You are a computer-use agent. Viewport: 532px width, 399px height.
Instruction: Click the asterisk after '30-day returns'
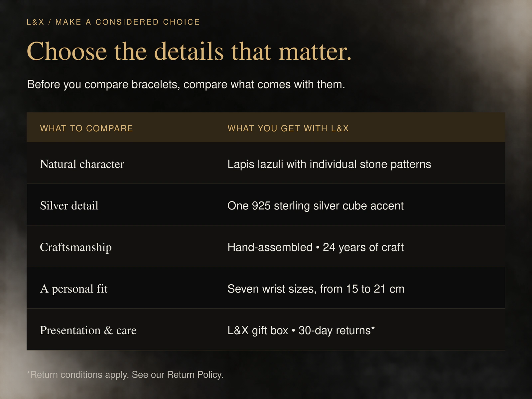373,328
